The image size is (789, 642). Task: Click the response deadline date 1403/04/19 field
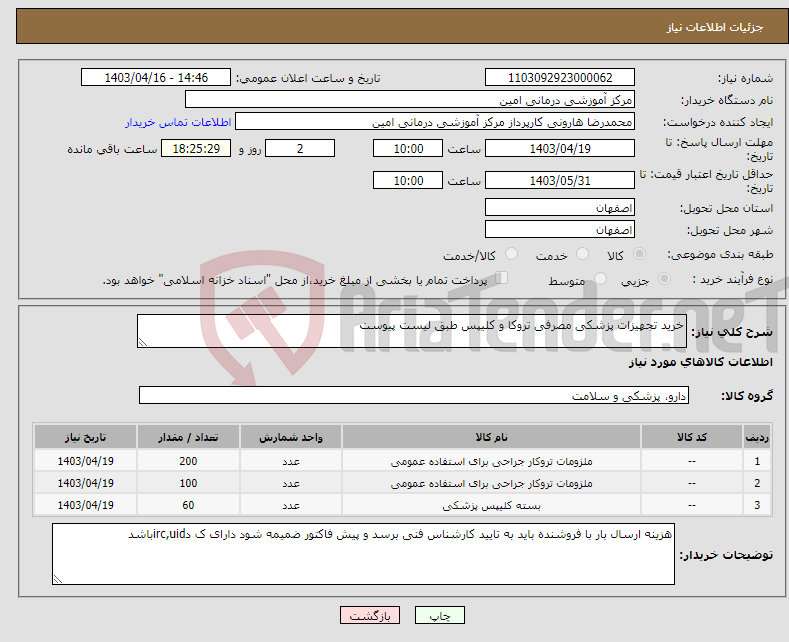560,148
